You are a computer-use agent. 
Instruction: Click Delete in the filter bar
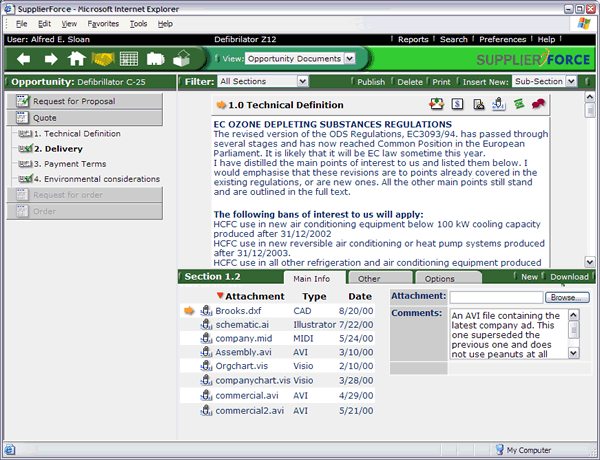point(410,82)
